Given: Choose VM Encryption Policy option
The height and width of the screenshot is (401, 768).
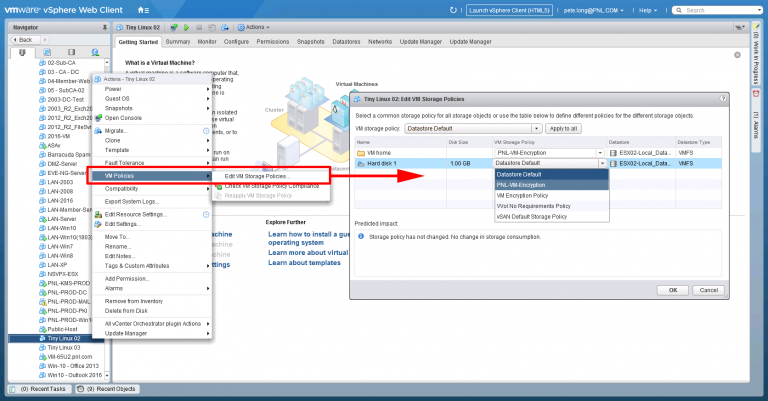Looking at the screenshot, I should 552,195.
